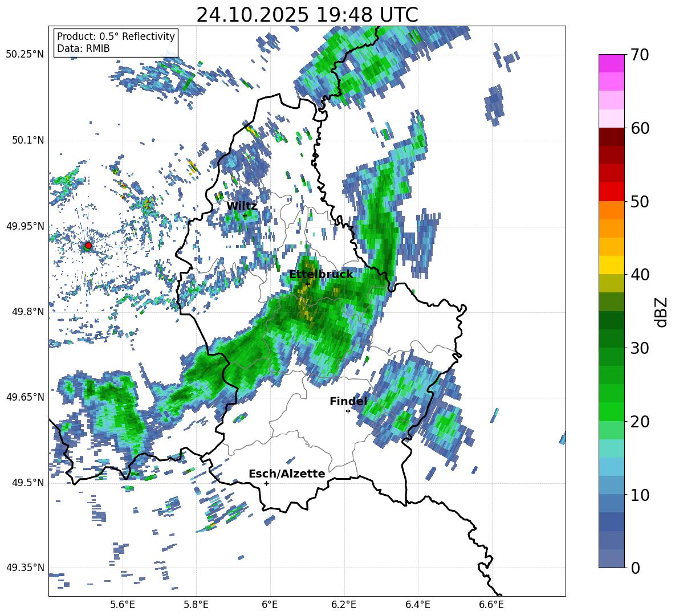Viewport: 675px width, 616px height.
Task: Click the Esch/Alzette city label
Action: (x=287, y=474)
